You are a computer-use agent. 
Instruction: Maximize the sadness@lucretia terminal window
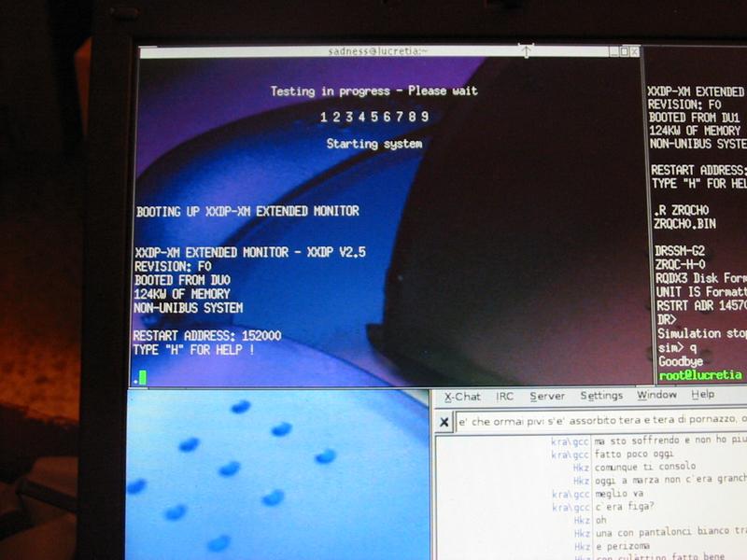click(x=624, y=51)
